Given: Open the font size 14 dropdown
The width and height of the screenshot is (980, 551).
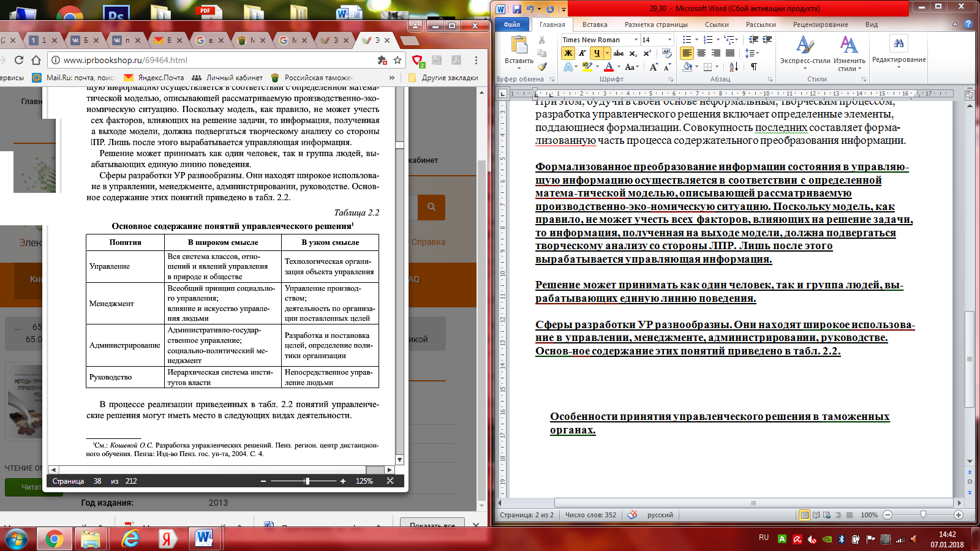Looking at the screenshot, I should click(x=669, y=40).
